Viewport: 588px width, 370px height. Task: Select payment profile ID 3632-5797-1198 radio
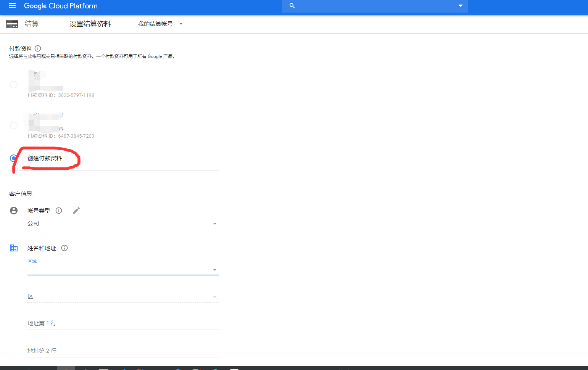[14, 85]
